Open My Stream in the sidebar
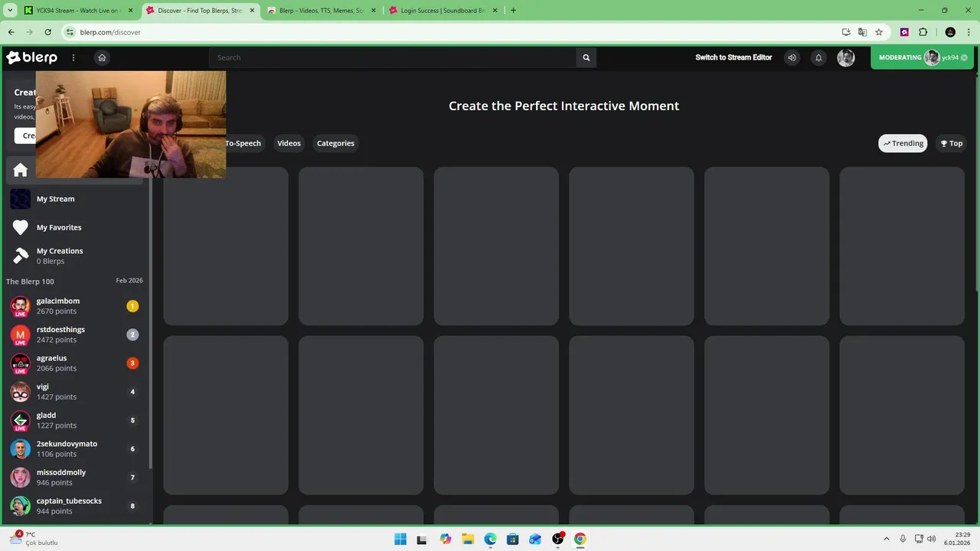Image resolution: width=980 pixels, height=551 pixels. 75,199
